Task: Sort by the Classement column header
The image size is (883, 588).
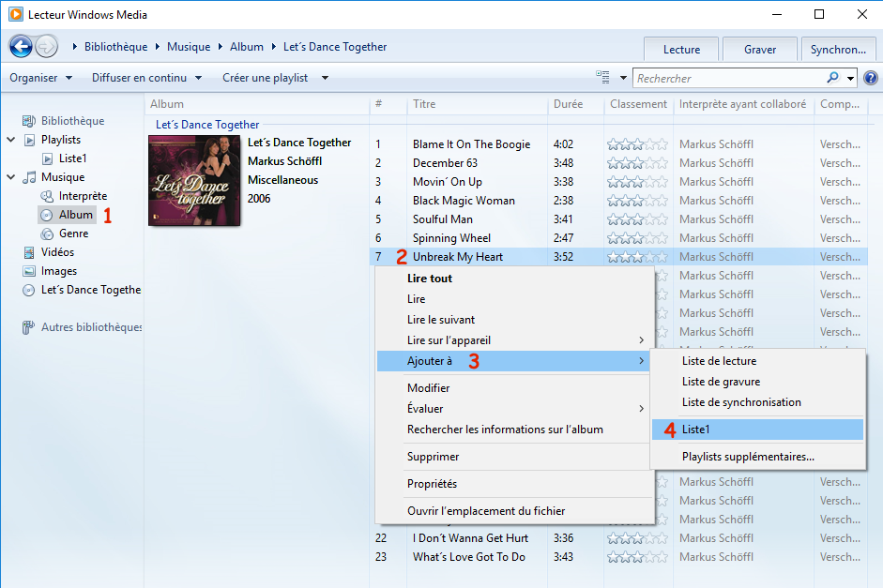Action: tap(639, 104)
